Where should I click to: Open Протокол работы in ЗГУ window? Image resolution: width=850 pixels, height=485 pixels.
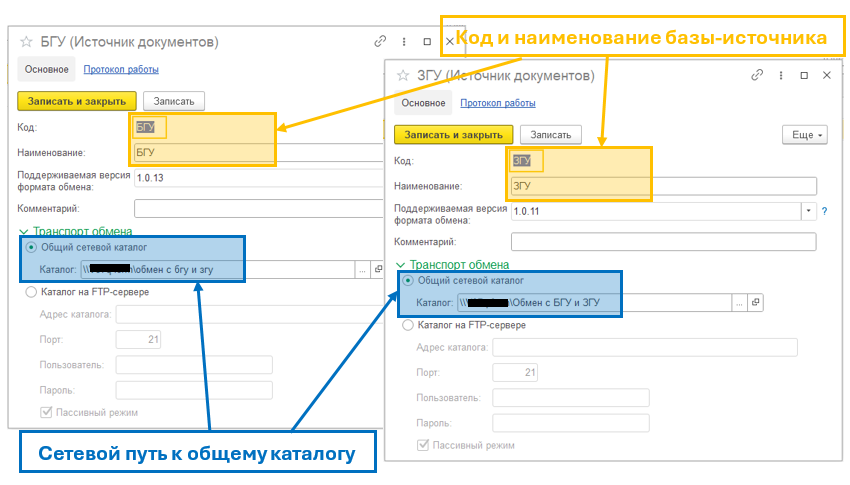coord(498,103)
